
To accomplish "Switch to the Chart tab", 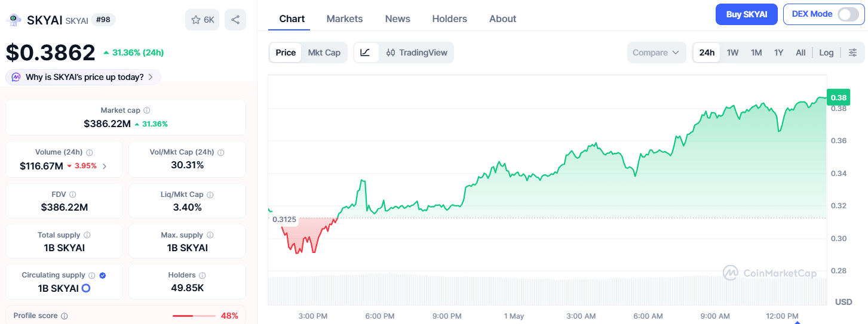I will pyautogui.click(x=292, y=18).
